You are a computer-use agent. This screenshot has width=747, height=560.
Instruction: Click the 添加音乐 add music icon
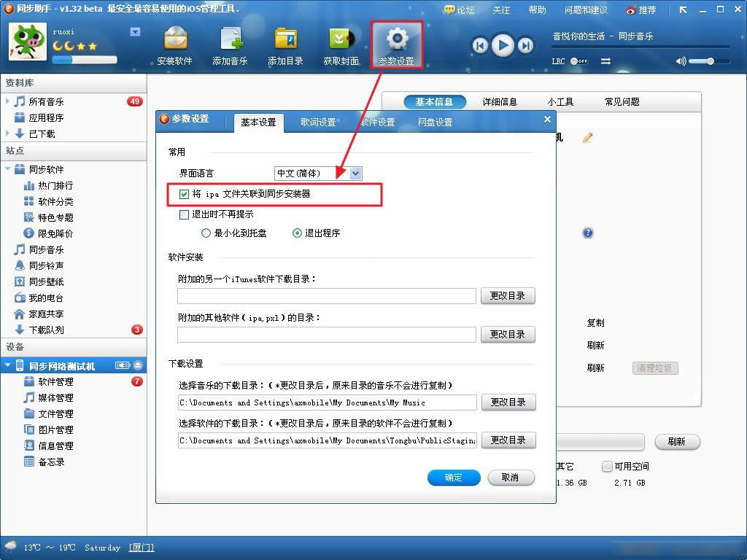(x=231, y=39)
